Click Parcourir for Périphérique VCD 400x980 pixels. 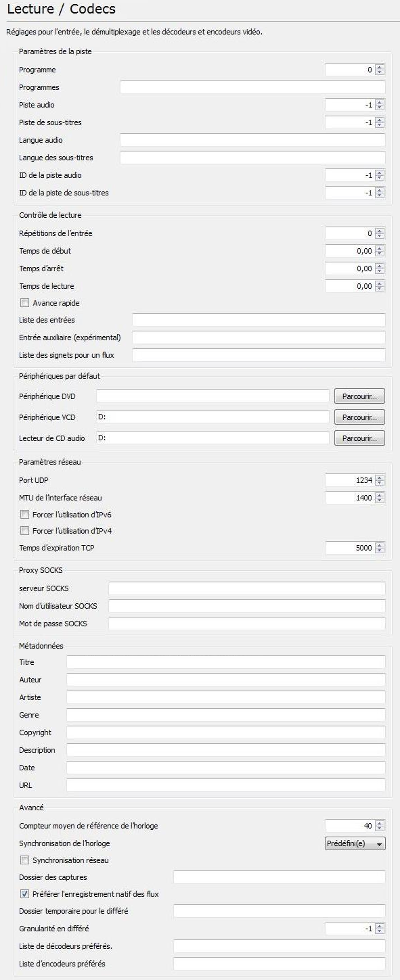tap(359, 417)
